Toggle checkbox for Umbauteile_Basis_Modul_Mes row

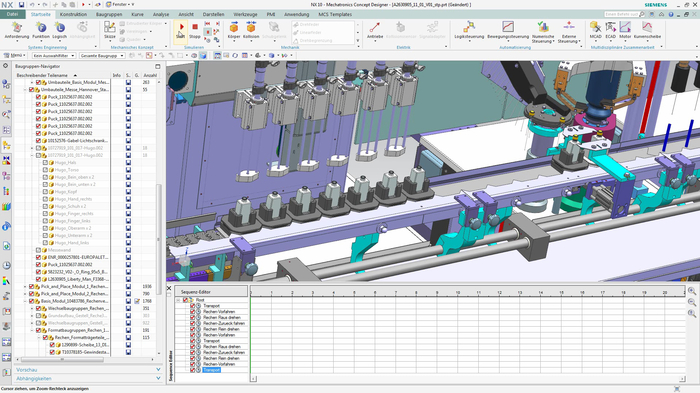pyautogui.click(x=38, y=82)
